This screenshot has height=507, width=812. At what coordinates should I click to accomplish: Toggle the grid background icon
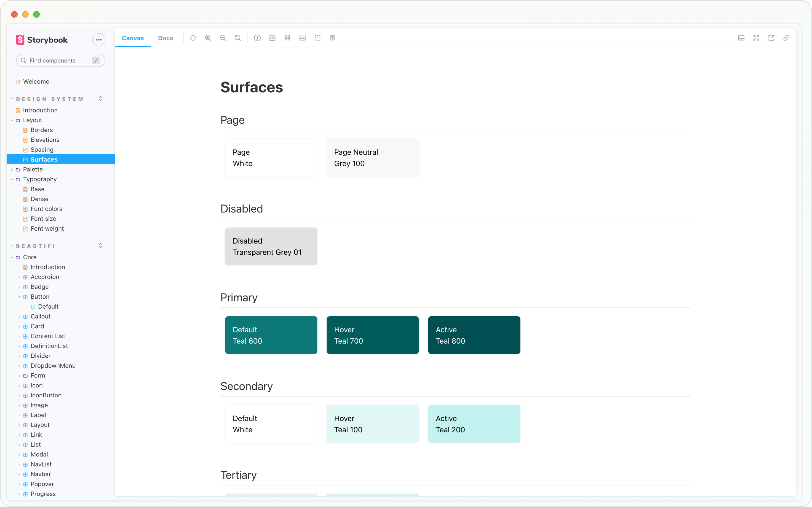pos(288,38)
